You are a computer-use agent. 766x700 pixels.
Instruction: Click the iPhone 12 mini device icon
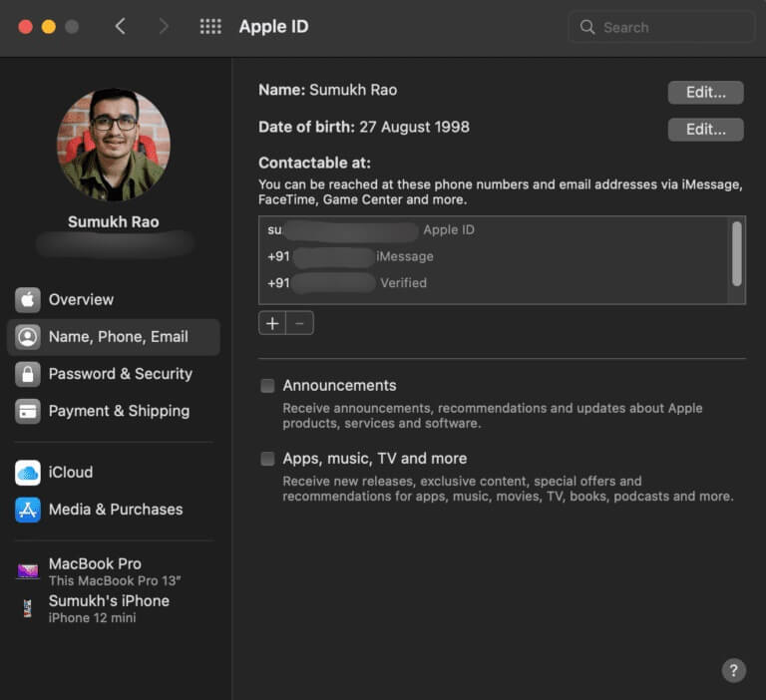(28, 608)
